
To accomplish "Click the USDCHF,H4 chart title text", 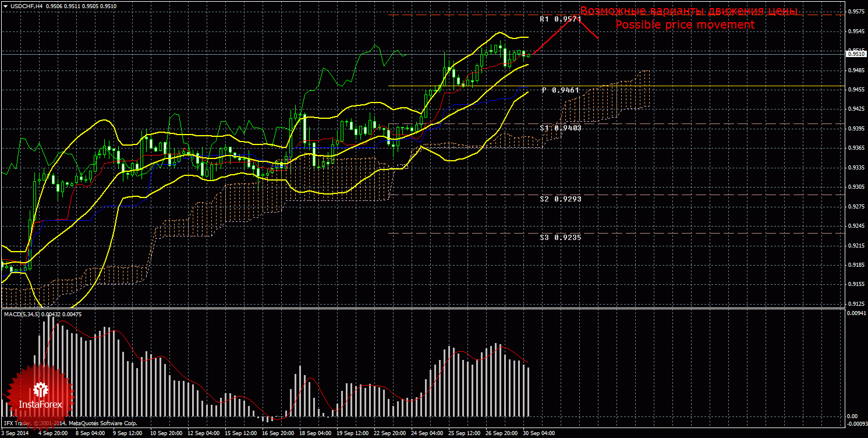I will 26,6.
